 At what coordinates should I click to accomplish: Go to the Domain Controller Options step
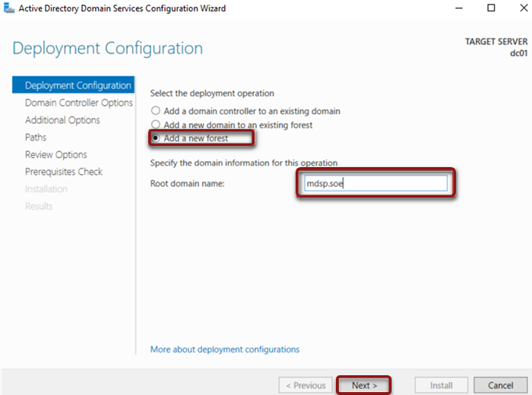point(79,103)
